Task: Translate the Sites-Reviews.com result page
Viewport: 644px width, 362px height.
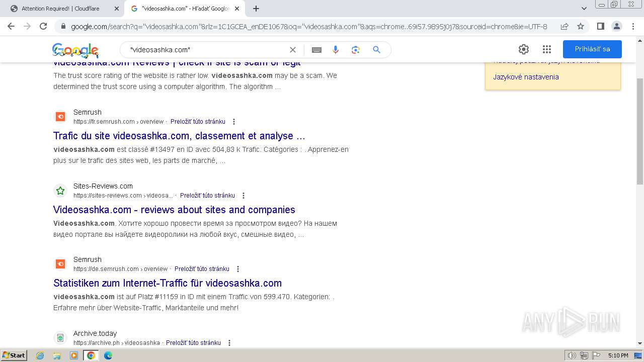Action: (x=207, y=196)
